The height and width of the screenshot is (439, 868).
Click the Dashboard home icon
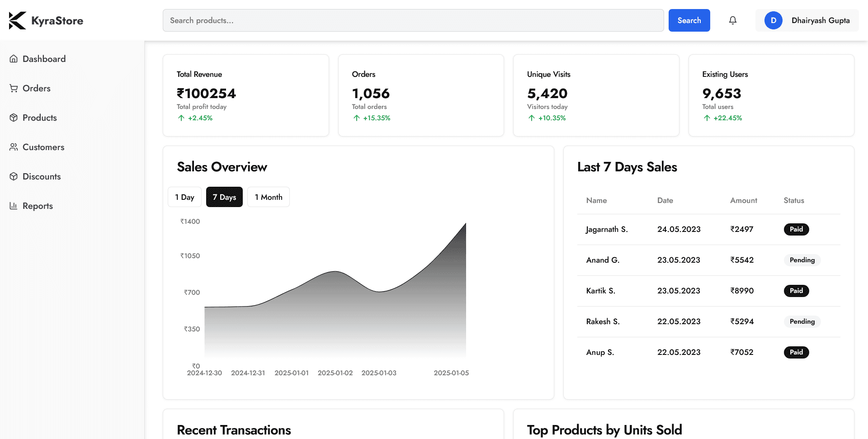(14, 59)
